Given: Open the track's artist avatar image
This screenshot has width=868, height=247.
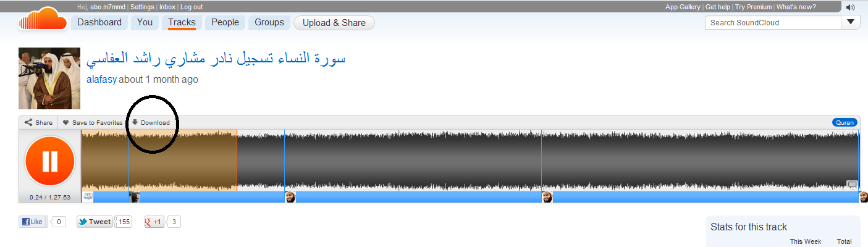Looking at the screenshot, I should point(49,78).
